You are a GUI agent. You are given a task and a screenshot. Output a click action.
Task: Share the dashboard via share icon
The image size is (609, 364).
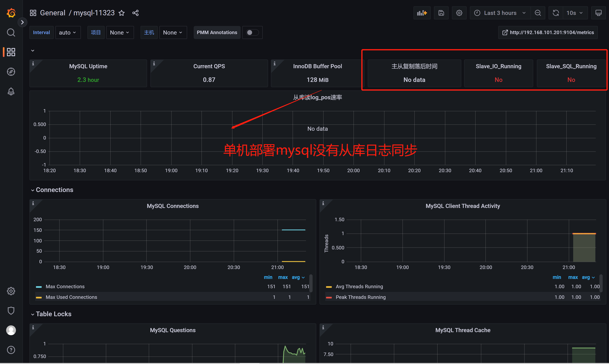click(135, 13)
